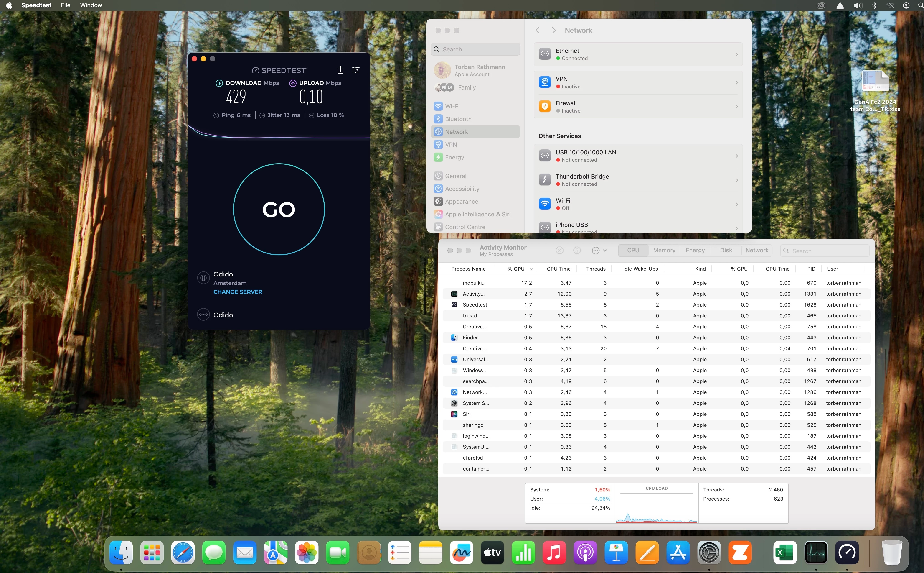Image resolution: width=924 pixels, height=573 pixels.
Task: Click Bluetooth icon in menu bar
Action: coord(874,5)
